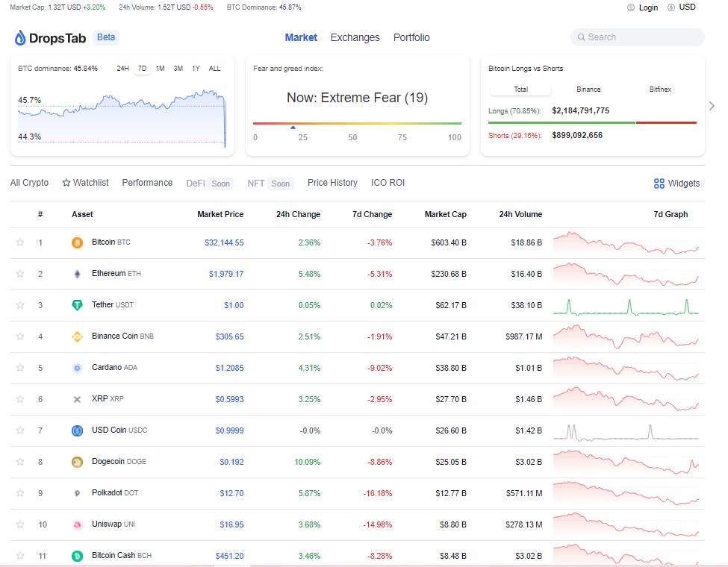This screenshot has width=728, height=567.
Task: Star Bitcoin to add to watchlist
Action: click(x=20, y=242)
